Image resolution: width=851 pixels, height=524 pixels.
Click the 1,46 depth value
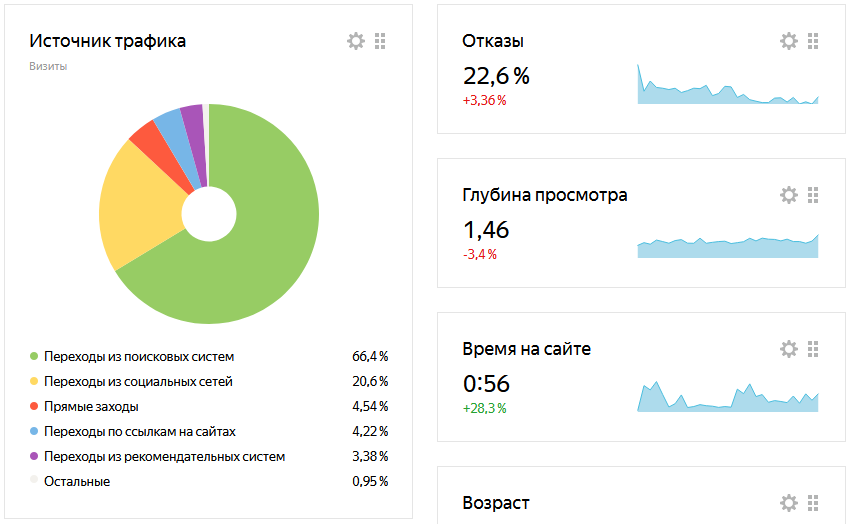coord(486,230)
